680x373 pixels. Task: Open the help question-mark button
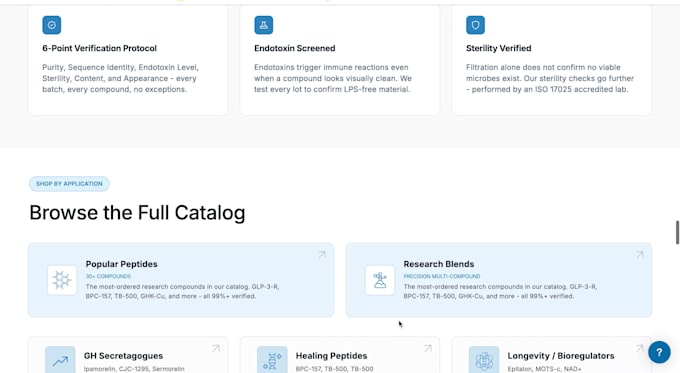coord(659,352)
